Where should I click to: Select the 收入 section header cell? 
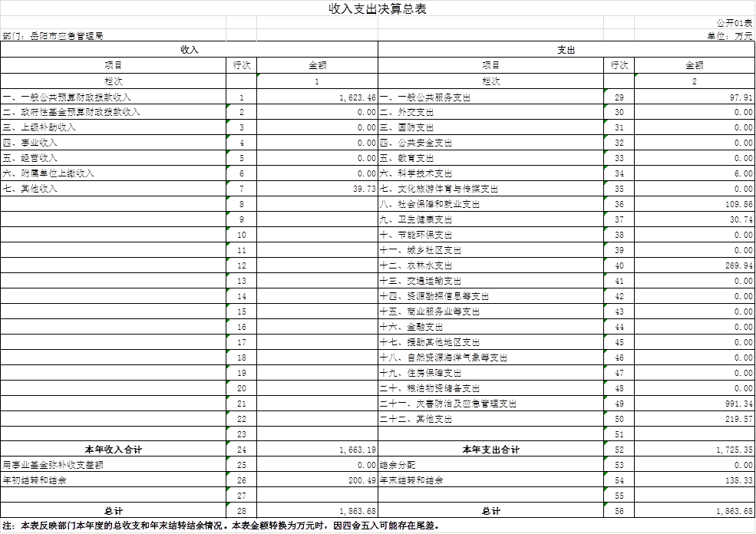(190, 50)
